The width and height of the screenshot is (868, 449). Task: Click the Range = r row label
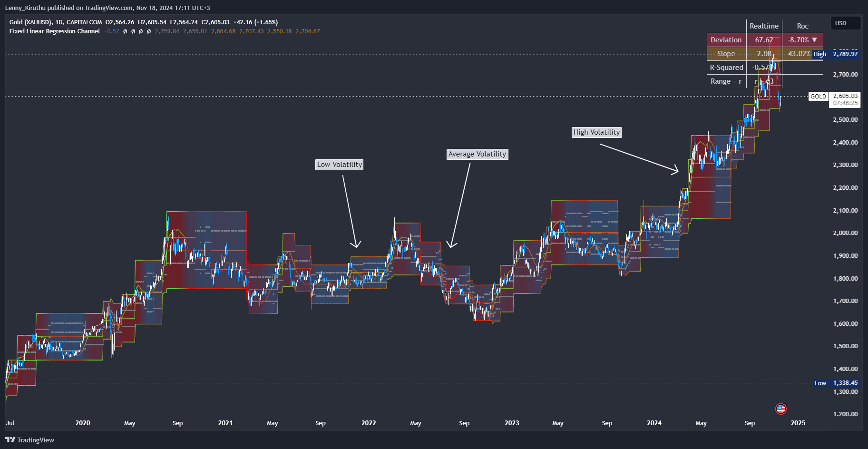click(x=726, y=81)
